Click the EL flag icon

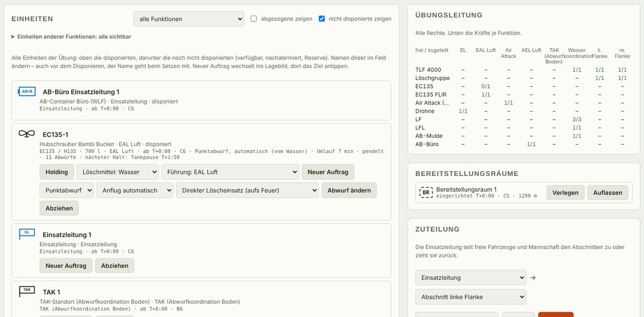[26, 233]
